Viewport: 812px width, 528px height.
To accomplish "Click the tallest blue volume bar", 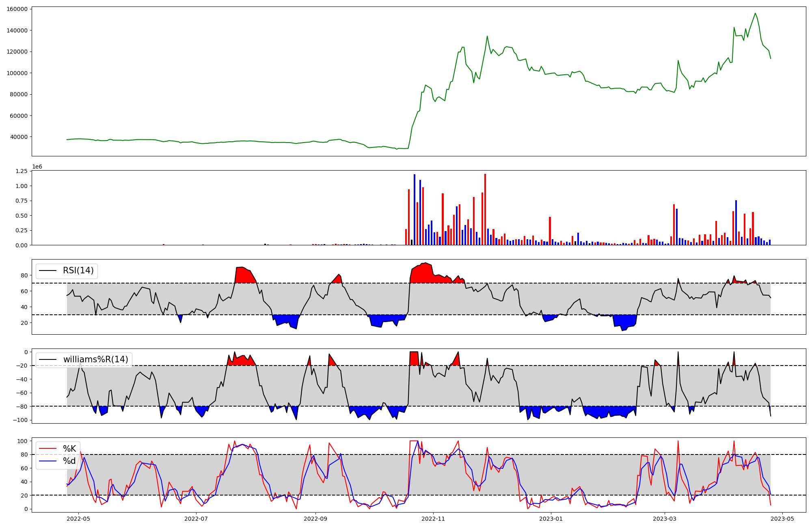I will [x=415, y=210].
